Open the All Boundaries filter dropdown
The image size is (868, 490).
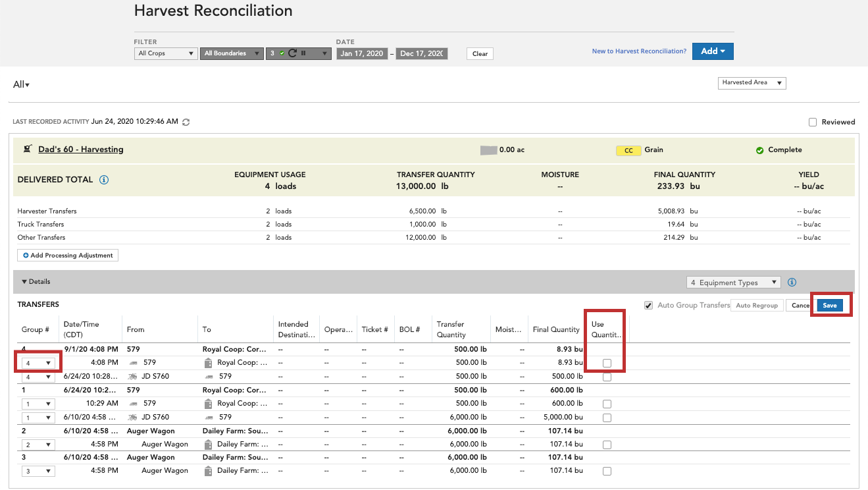tap(232, 53)
